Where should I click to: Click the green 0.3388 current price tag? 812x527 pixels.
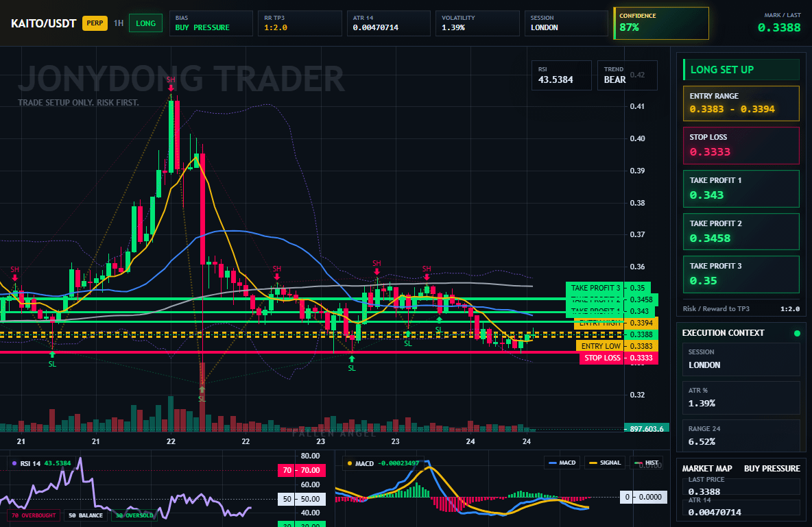point(641,334)
